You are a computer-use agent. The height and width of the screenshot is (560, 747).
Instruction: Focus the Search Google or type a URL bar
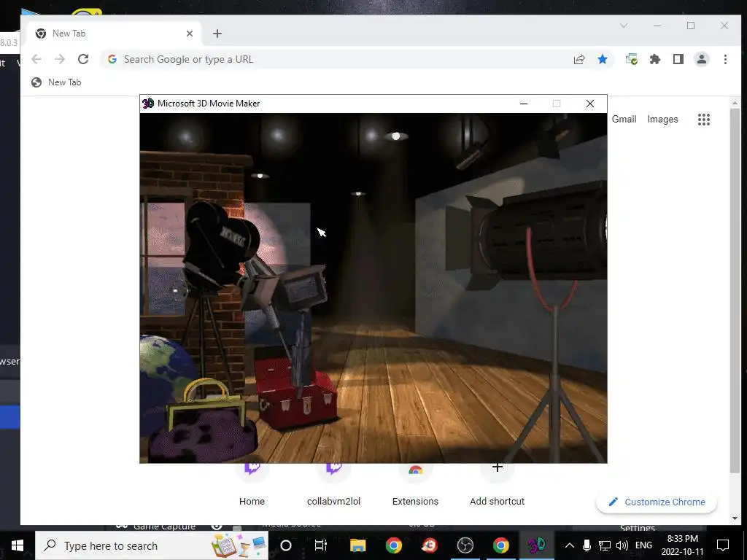[x=333, y=59]
